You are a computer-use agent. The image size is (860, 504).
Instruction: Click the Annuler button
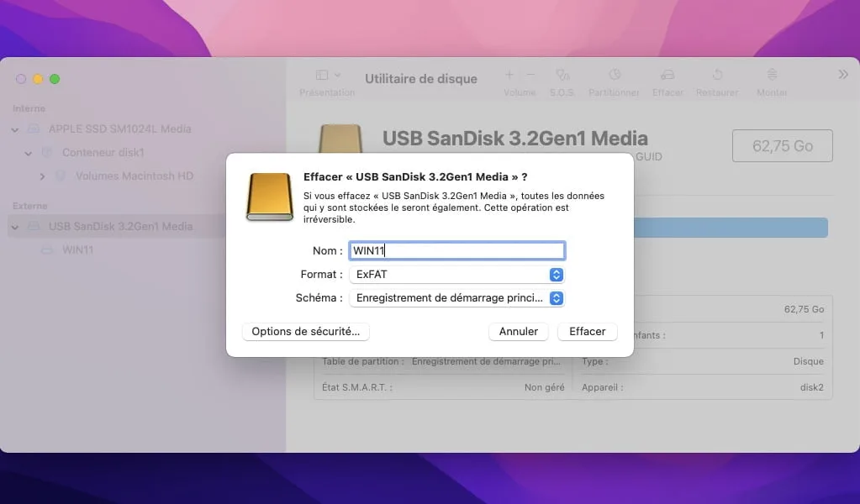click(x=519, y=332)
